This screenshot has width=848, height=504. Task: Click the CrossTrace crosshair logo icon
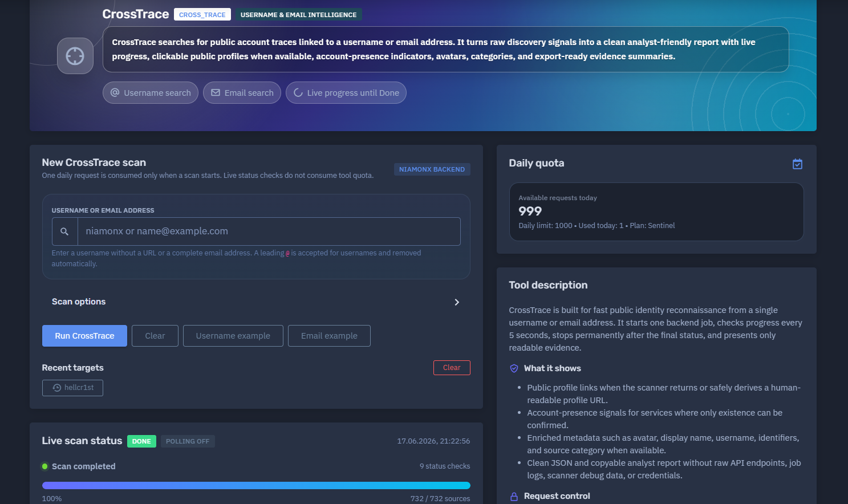tap(75, 56)
